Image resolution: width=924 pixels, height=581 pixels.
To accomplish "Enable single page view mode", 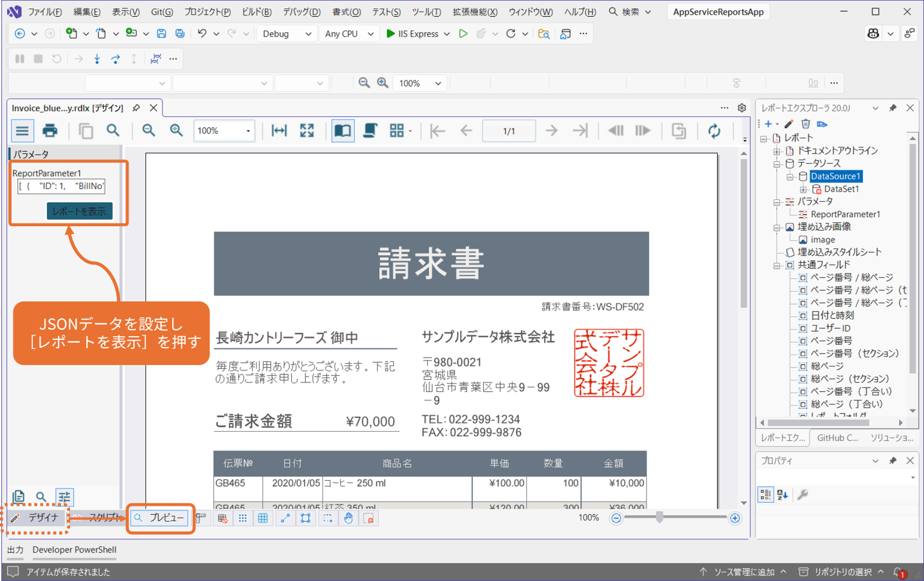I will [343, 131].
